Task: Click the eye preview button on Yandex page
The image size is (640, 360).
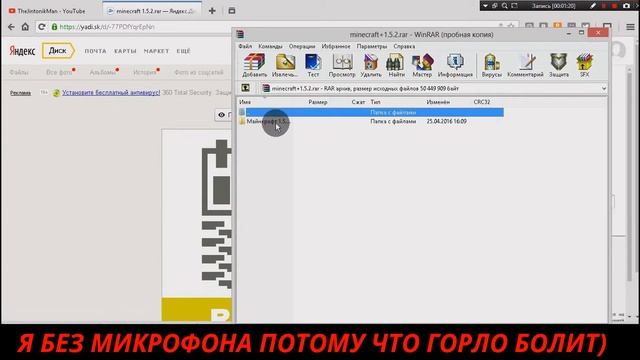Action: pos(223,115)
